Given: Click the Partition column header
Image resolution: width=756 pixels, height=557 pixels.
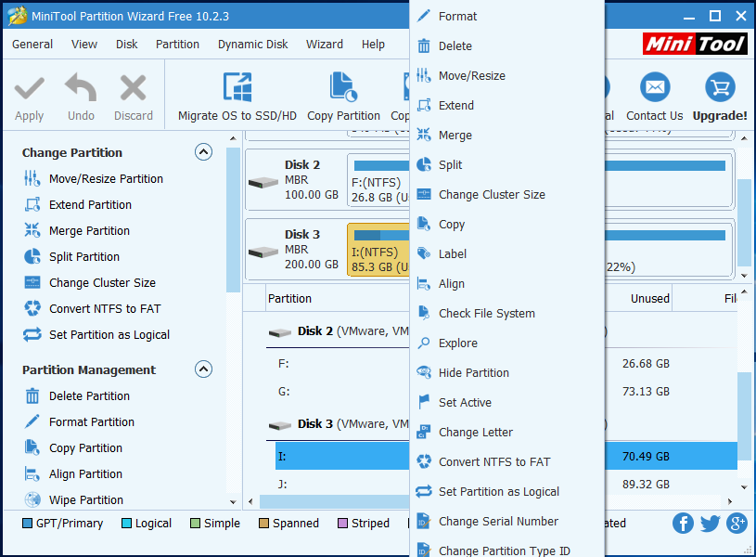Looking at the screenshot, I should tap(338, 299).
